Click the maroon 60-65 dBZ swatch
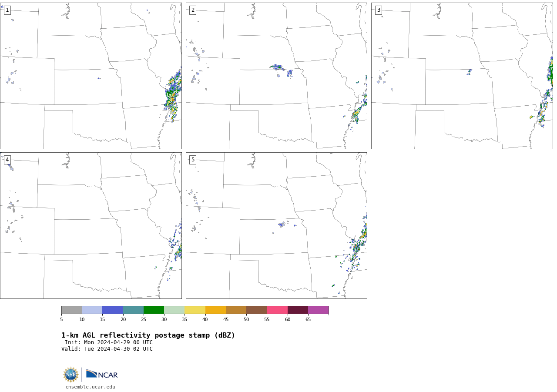The height and width of the screenshot is (392, 557). (298, 310)
